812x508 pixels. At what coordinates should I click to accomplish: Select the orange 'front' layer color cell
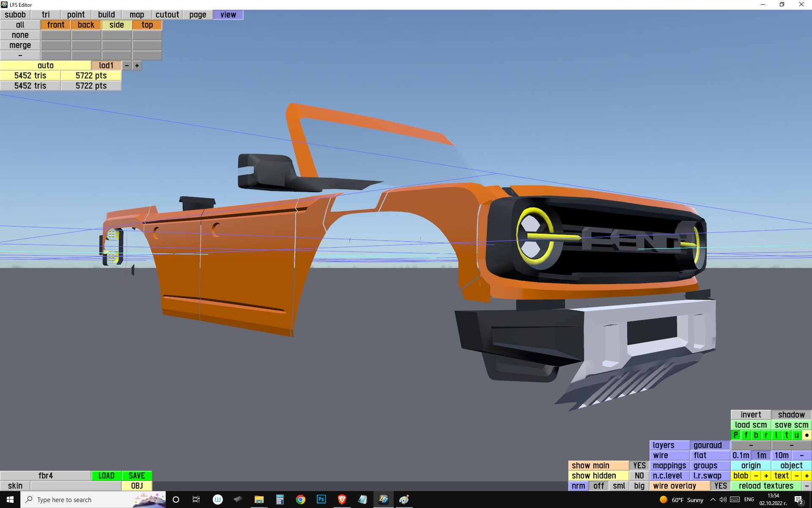tap(55, 25)
